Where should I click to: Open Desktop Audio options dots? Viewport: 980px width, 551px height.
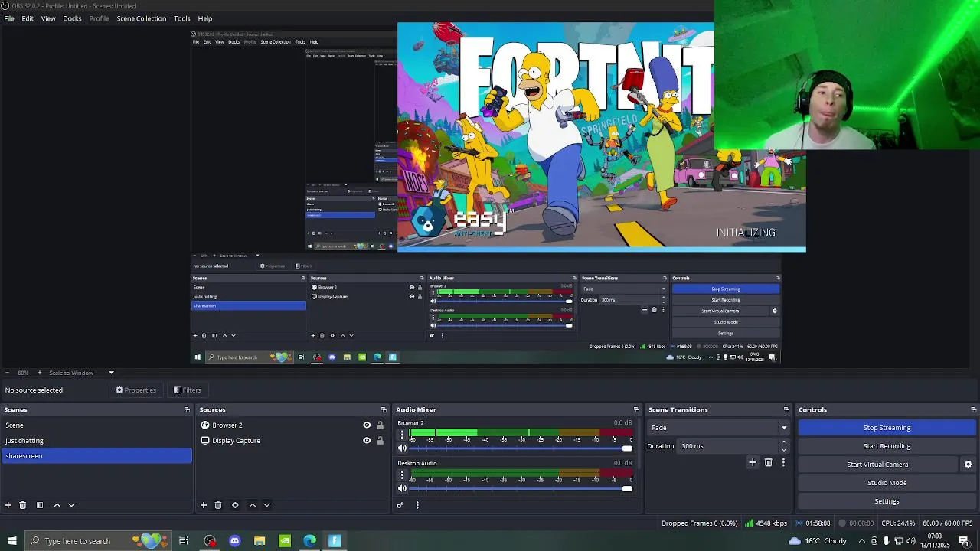coord(402,474)
